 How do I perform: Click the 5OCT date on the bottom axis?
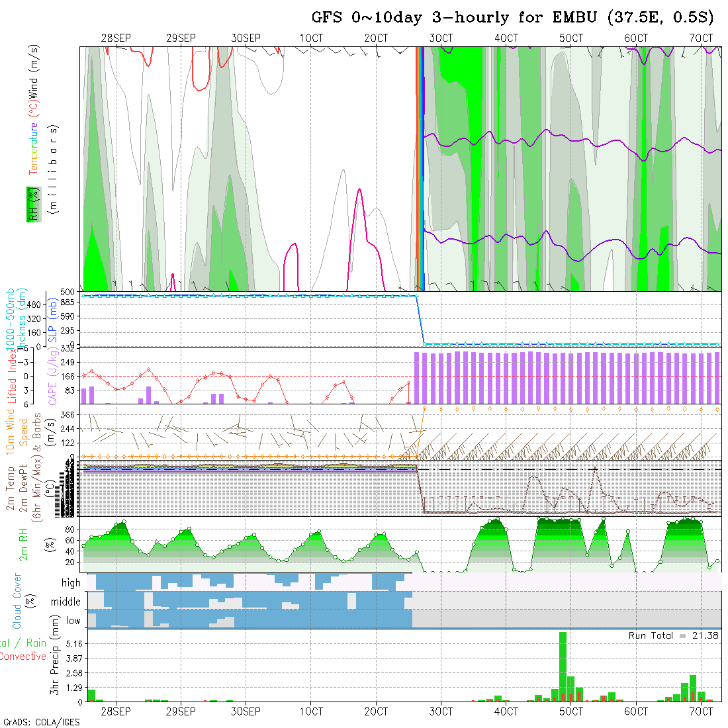click(571, 711)
